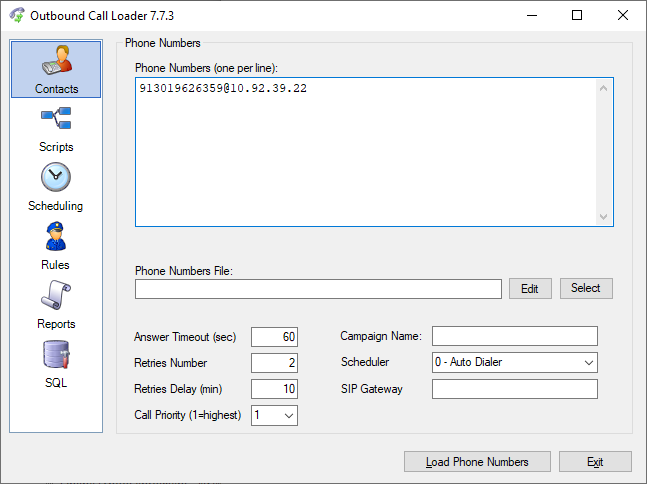Focus the SIP Gateway field

click(515, 389)
